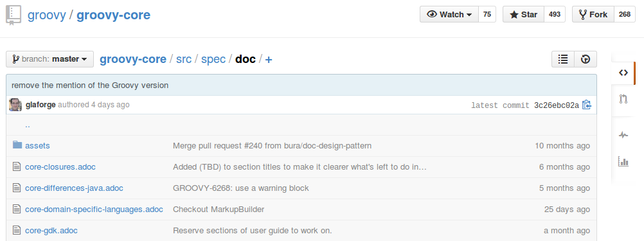Click glaforge's avatar image
Screen dimensions: 644x241
coord(15,105)
